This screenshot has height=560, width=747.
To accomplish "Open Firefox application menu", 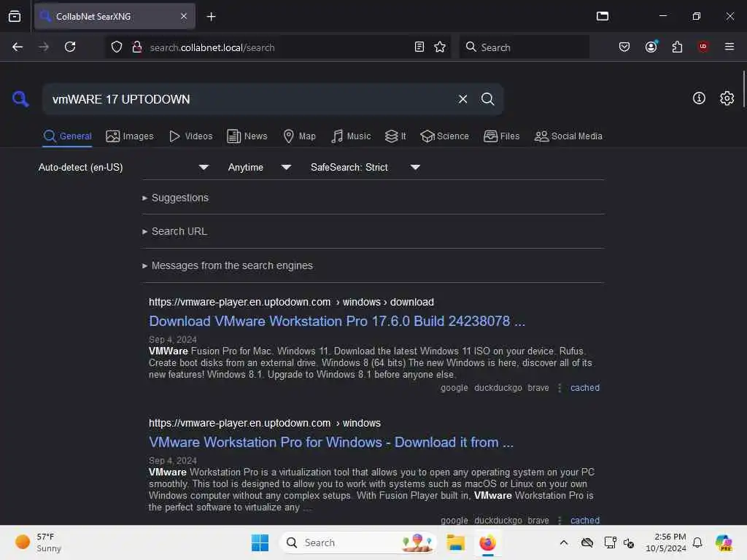I will coord(729,47).
